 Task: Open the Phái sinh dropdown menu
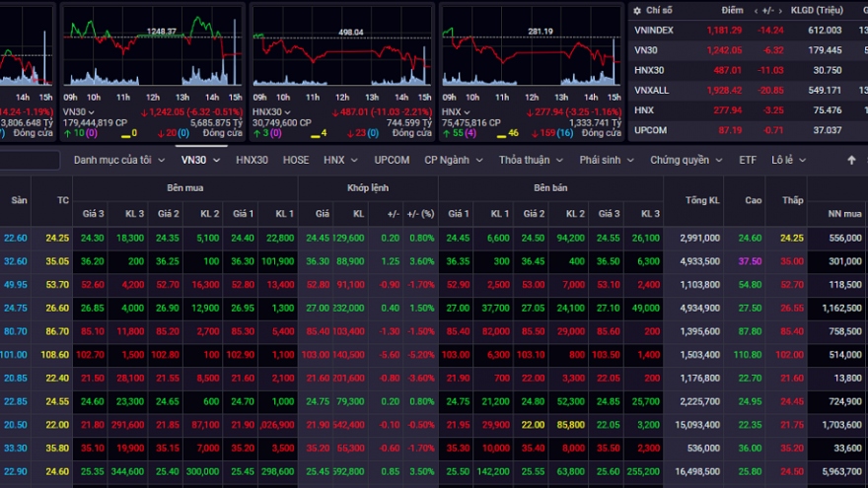[x=605, y=160]
